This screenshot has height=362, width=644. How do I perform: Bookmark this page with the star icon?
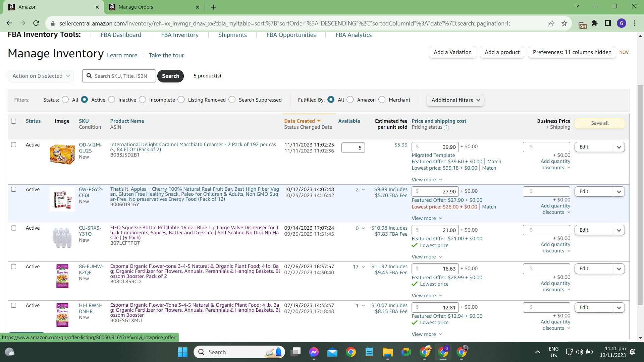pyautogui.click(x=564, y=23)
